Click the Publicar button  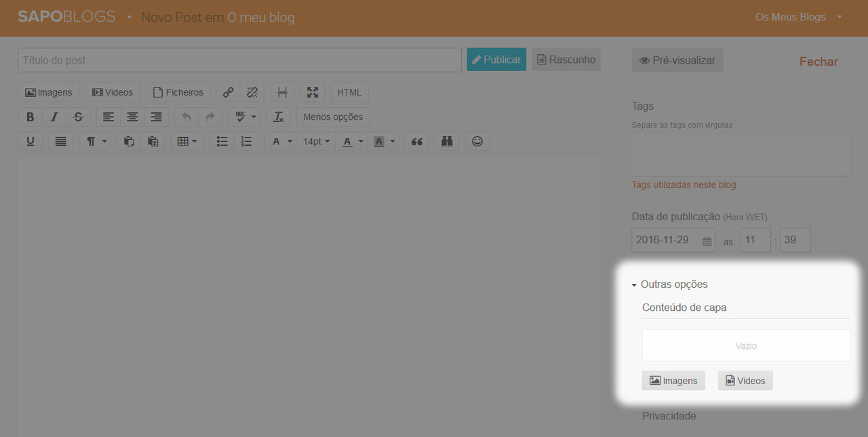coord(496,60)
